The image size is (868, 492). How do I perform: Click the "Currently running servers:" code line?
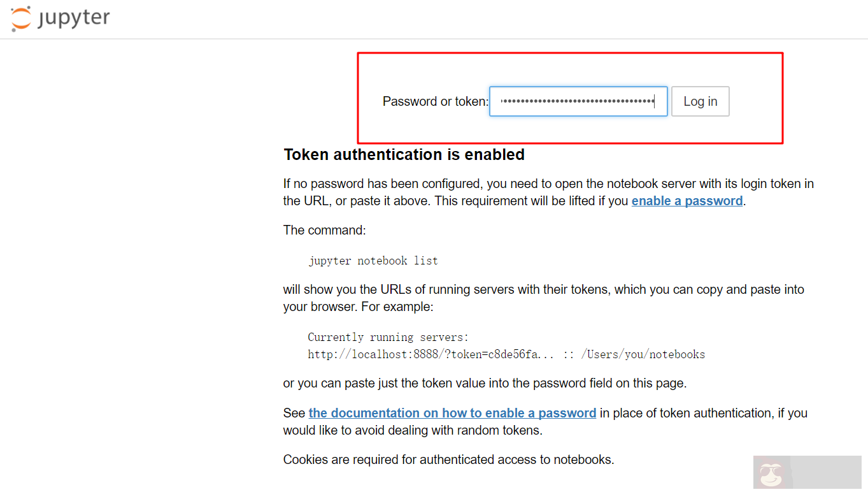coord(388,337)
